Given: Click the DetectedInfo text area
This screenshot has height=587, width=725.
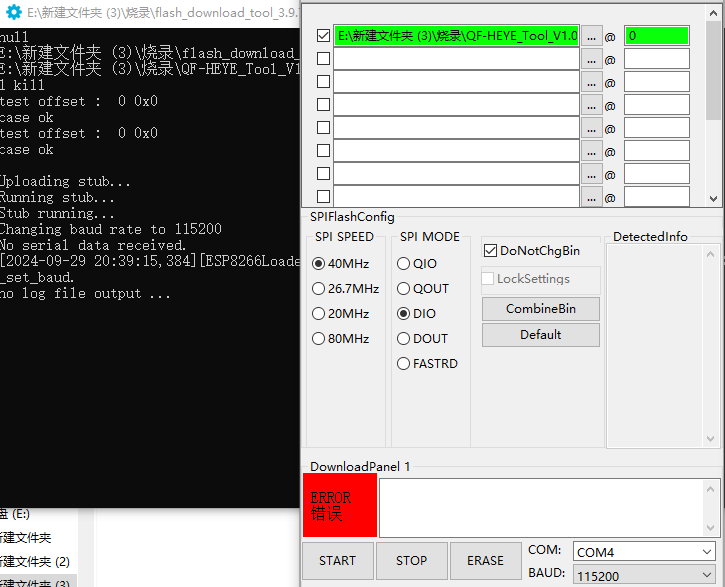Looking at the screenshot, I should click(x=655, y=346).
